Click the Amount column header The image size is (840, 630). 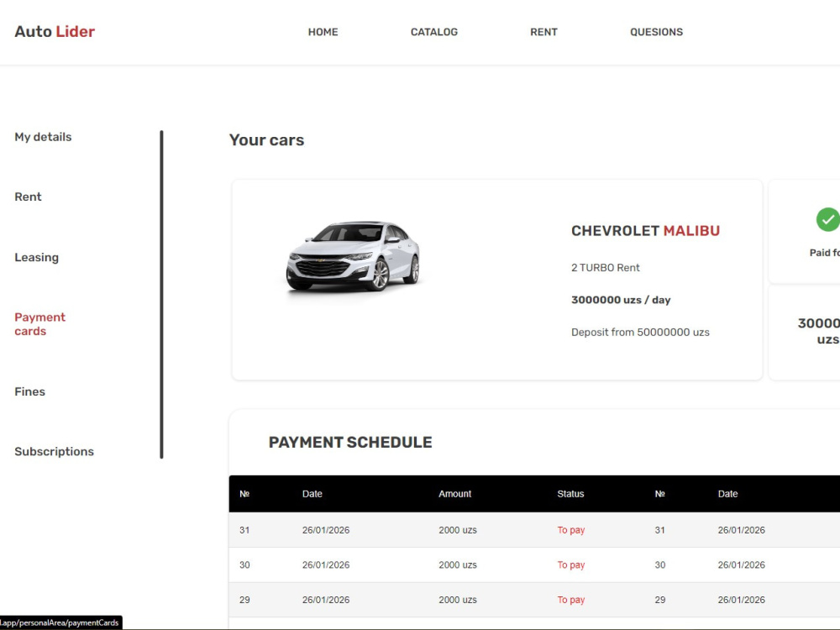[x=454, y=494]
